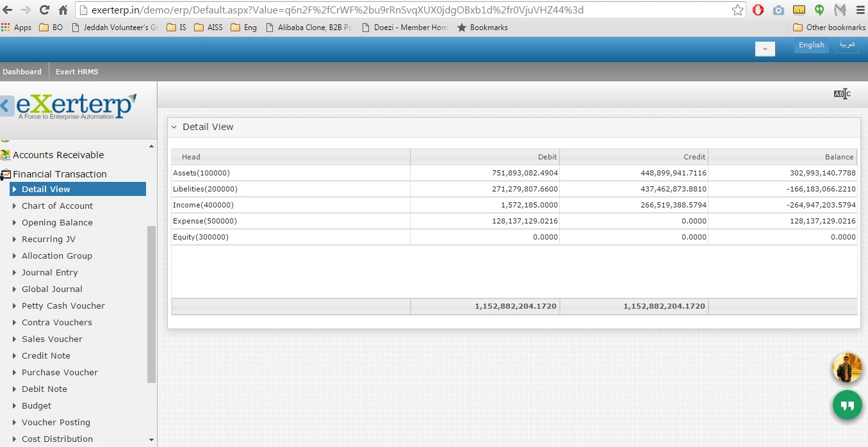Open the dropdown next to English
Viewport: 868px width, 447px height.
765,49
